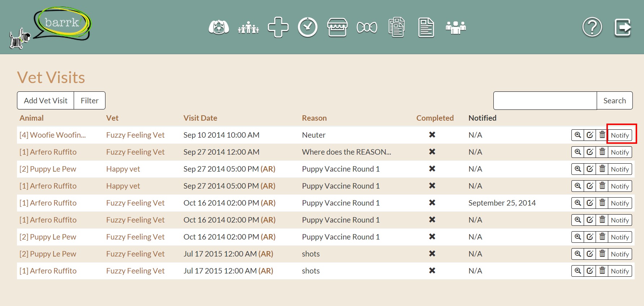Click 'Sep 10 2014 10:00 AM' visit date
This screenshot has height=306, width=644.
point(221,135)
